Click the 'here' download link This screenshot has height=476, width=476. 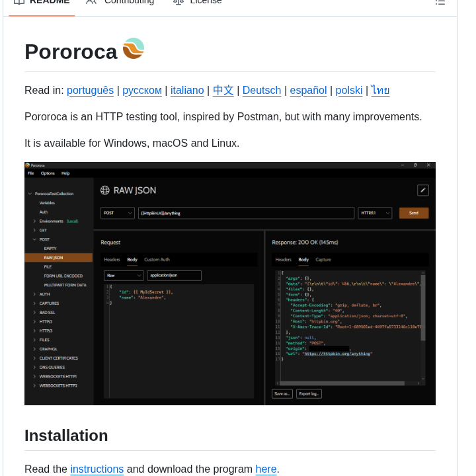[266, 469]
